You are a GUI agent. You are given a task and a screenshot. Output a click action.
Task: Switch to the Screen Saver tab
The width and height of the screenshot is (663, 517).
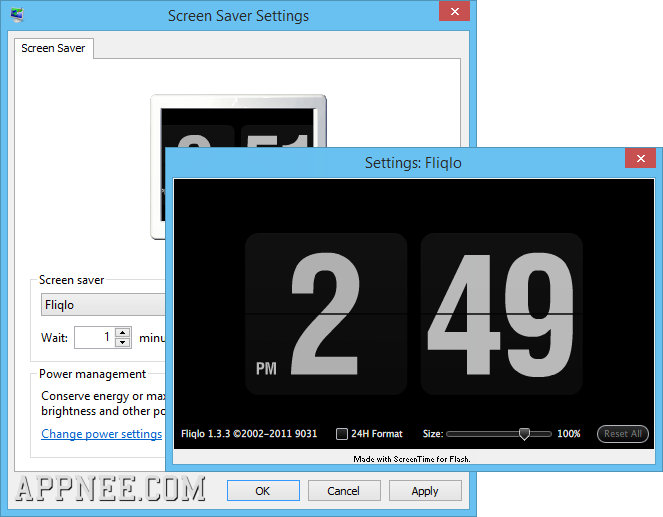53,48
